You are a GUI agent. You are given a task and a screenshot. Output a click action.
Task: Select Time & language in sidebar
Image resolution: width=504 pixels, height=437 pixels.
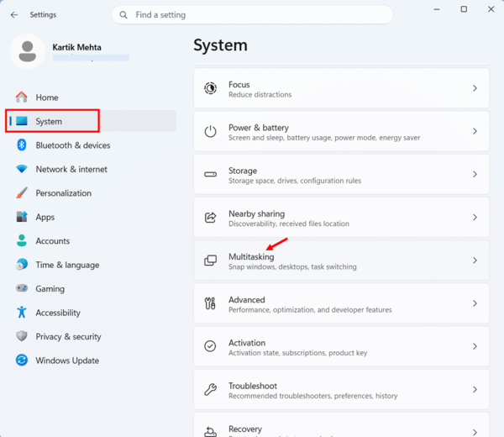pos(92,265)
